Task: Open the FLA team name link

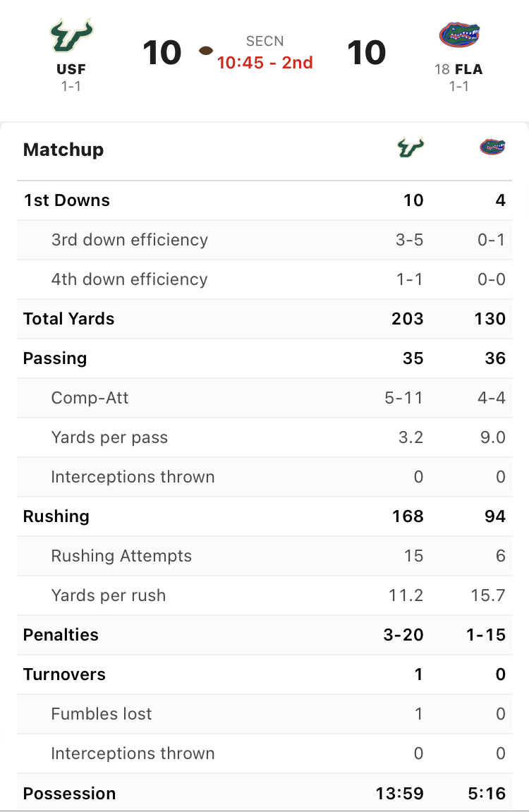Action: (x=469, y=69)
